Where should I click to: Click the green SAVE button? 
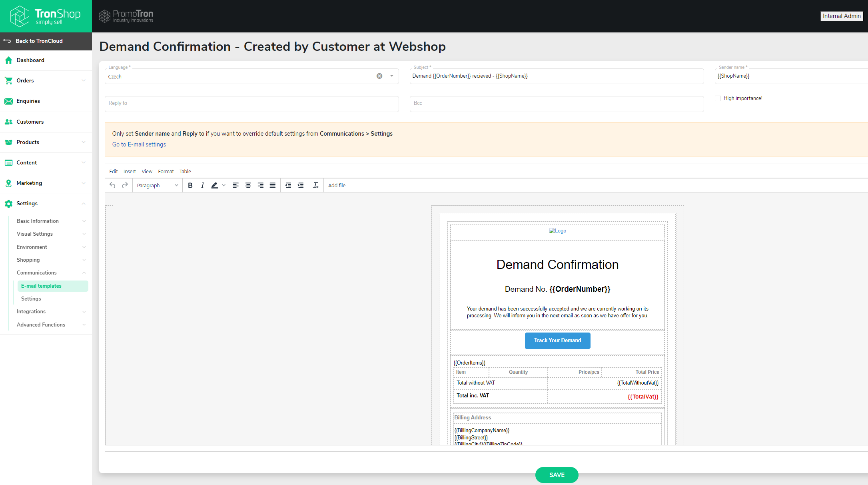point(557,475)
